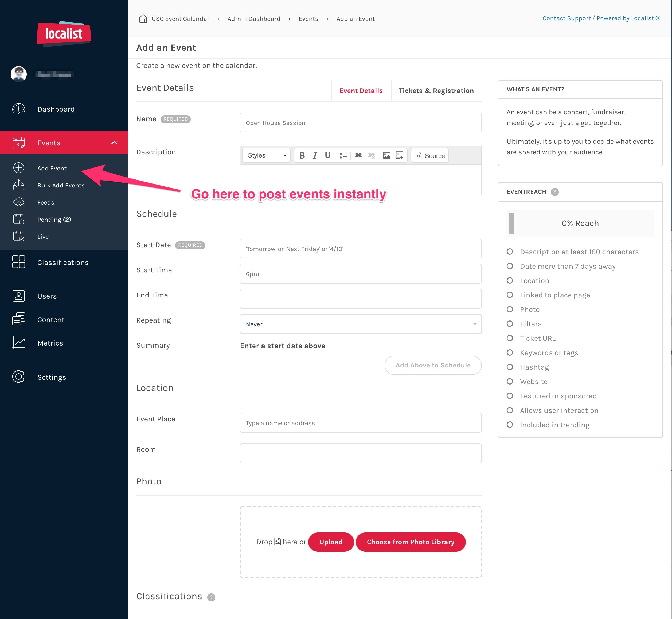Open the EventReach help question icon
The image size is (672, 619).
[x=554, y=192]
